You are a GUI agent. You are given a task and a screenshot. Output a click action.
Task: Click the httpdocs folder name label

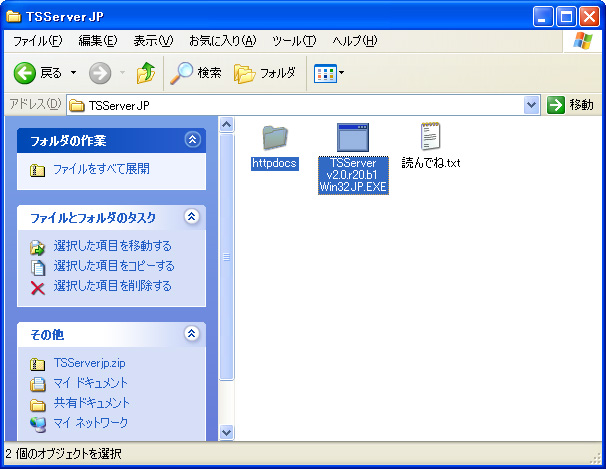pos(274,163)
